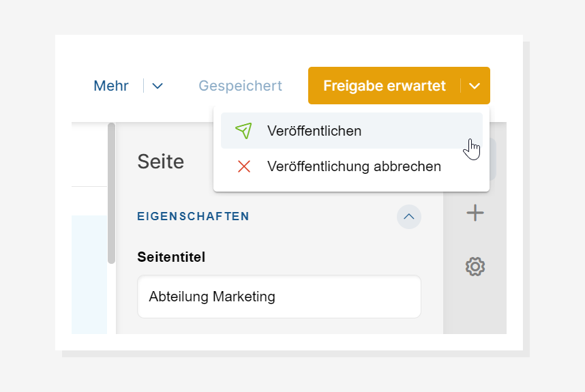This screenshot has width=585, height=392.
Task: Click the orange Freigabe erwartet button
Action: [385, 86]
